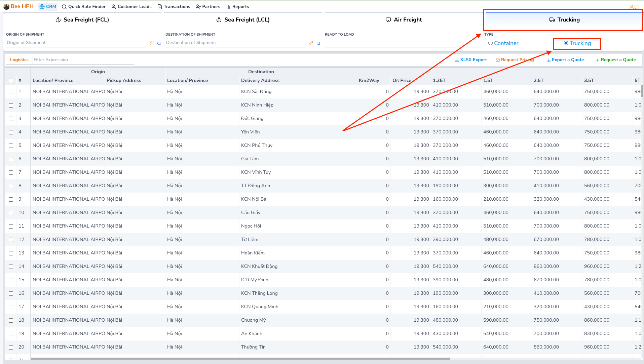Select the Trucking radio option
The height and width of the screenshot is (364, 644).
pos(566,43)
